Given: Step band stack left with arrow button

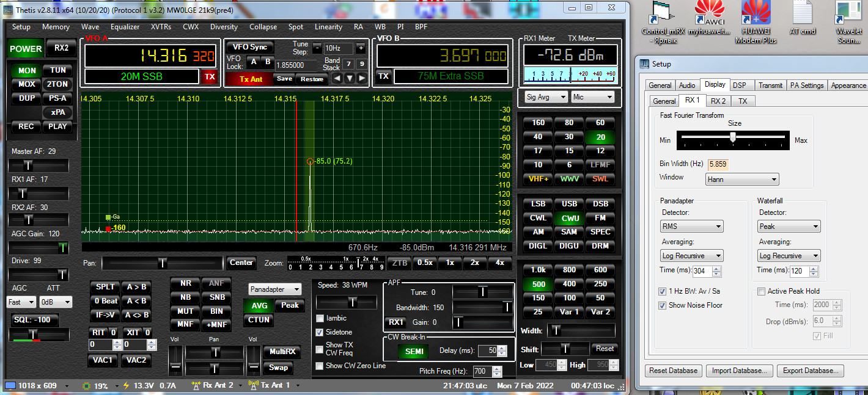Looking at the screenshot, I should pyautogui.click(x=337, y=78).
